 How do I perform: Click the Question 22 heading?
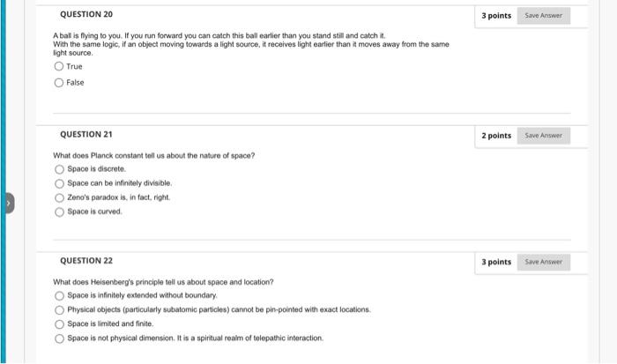[86, 261]
